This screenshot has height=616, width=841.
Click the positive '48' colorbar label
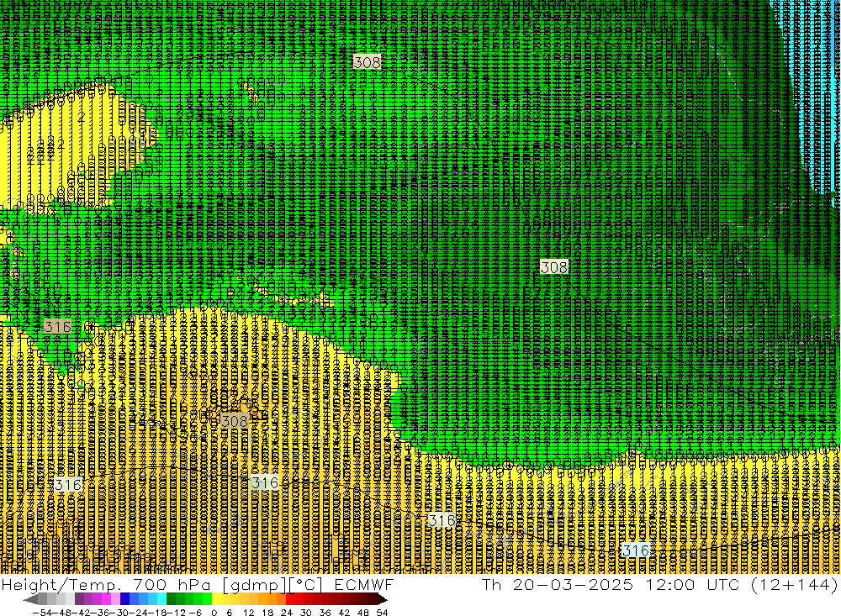pos(363,613)
